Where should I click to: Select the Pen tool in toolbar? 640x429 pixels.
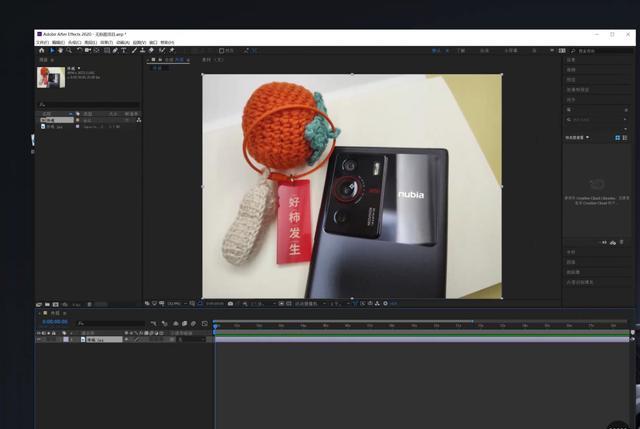point(115,50)
